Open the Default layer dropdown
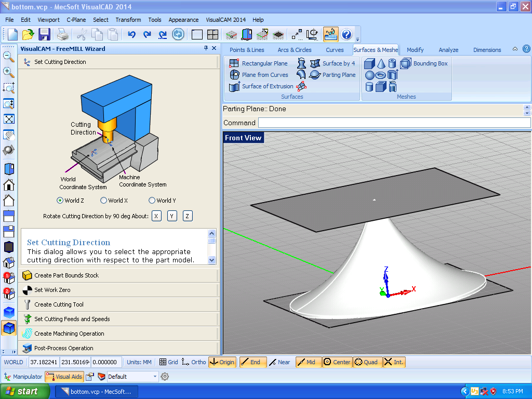 pyautogui.click(x=155, y=376)
